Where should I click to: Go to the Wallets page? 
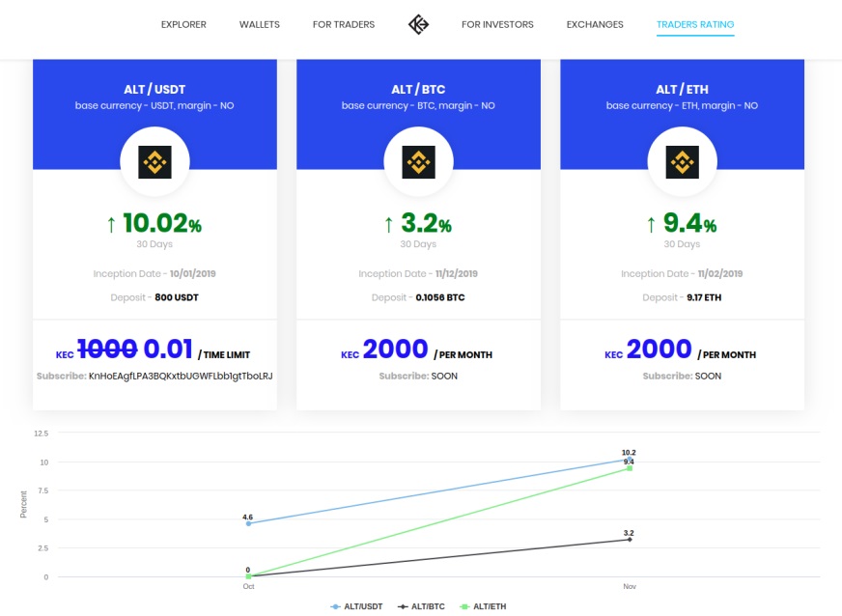pos(260,24)
